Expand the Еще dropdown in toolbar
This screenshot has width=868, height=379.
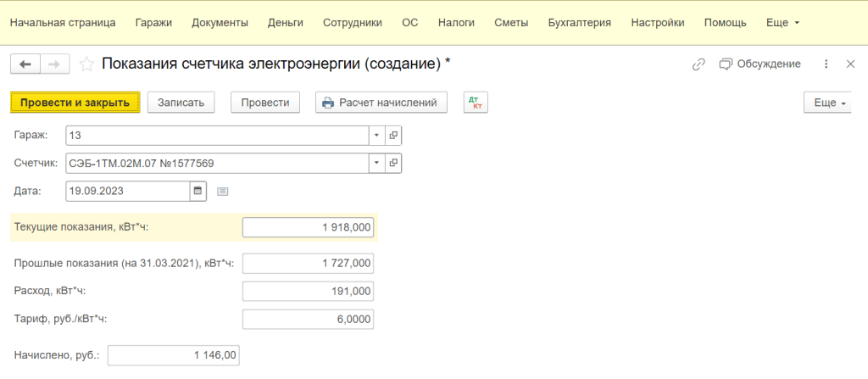coord(830,103)
